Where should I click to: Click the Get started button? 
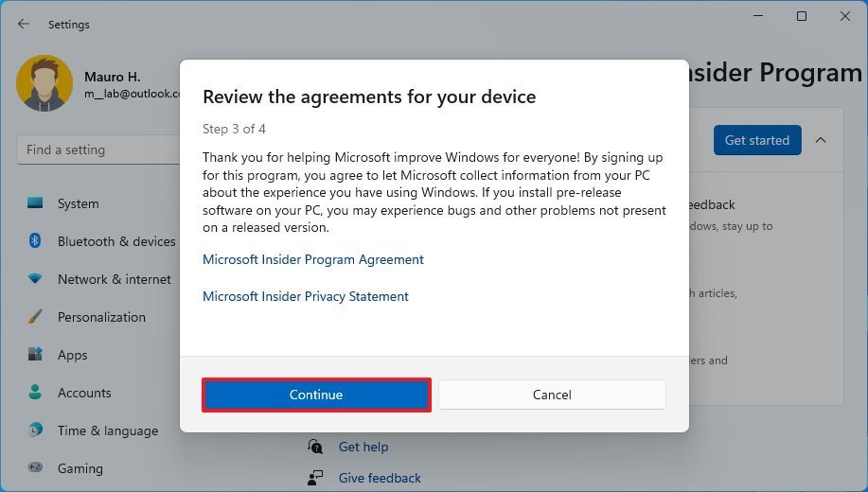point(756,140)
